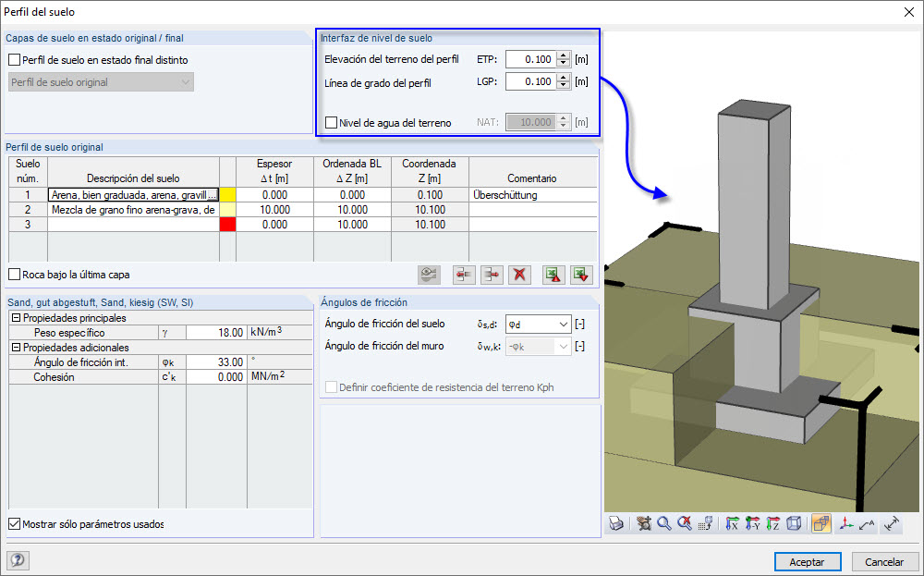Click the move/rotate view hand icon
Screen dimensions: 924x576
(x=644, y=523)
